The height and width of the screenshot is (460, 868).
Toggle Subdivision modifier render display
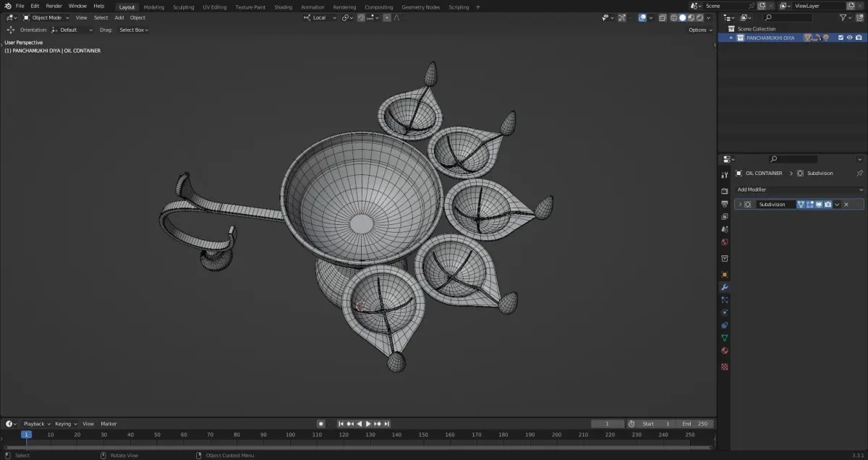tap(828, 204)
